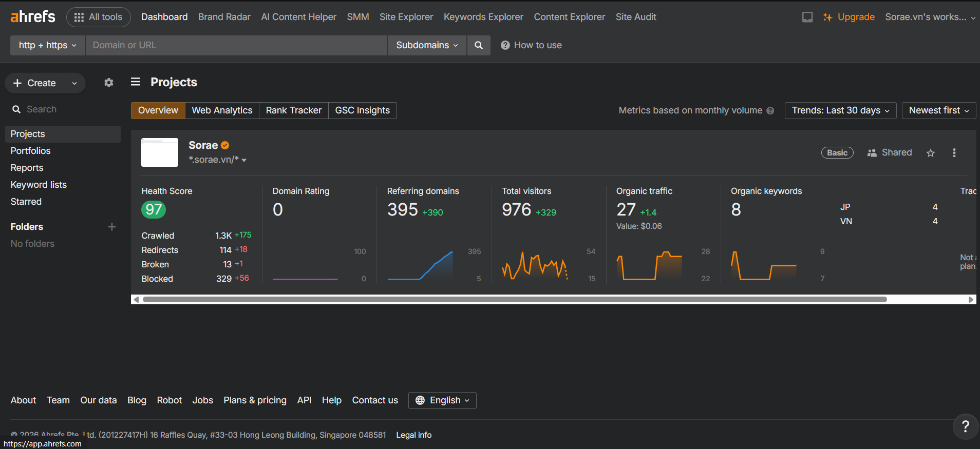The image size is (980, 449).
Task: Expand the http + https protocol dropdown
Action: [x=47, y=45]
